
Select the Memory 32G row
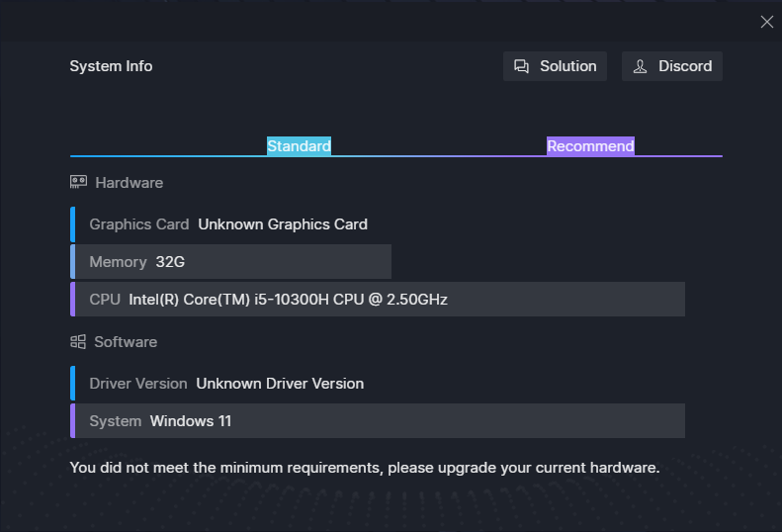231,262
